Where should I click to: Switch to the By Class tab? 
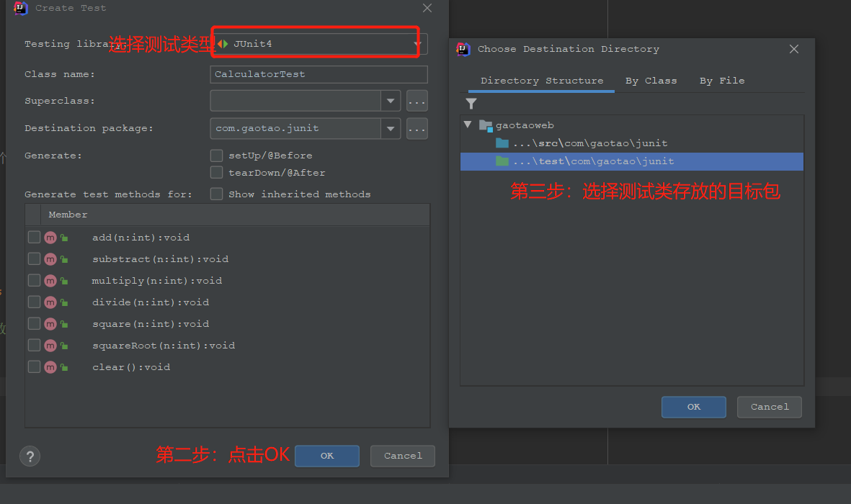pos(651,80)
